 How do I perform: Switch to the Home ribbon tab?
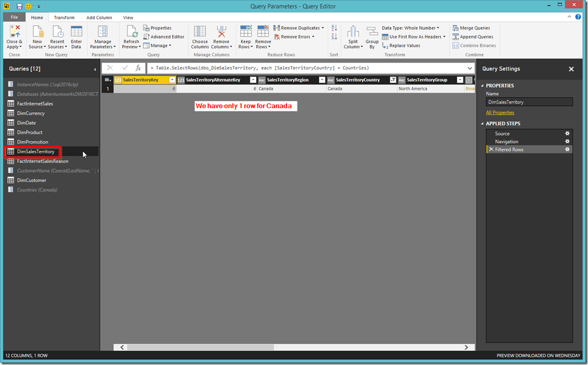[37, 18]
